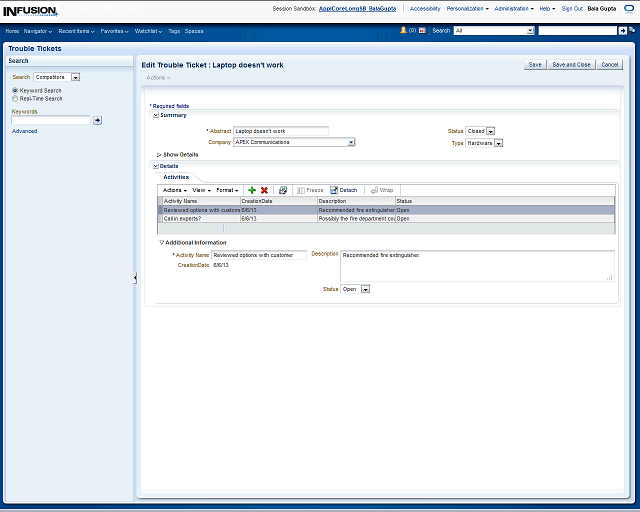Switch to the Activities tab

pyautogui.click(x=176, y=177)
